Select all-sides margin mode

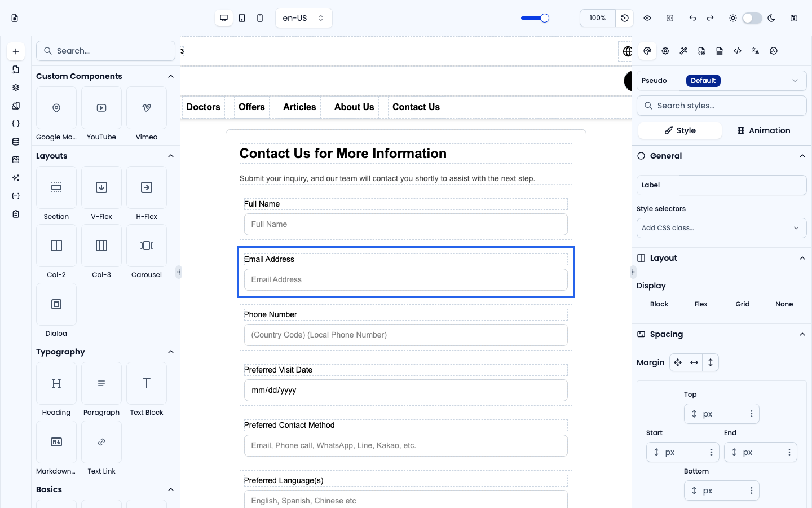678,362
